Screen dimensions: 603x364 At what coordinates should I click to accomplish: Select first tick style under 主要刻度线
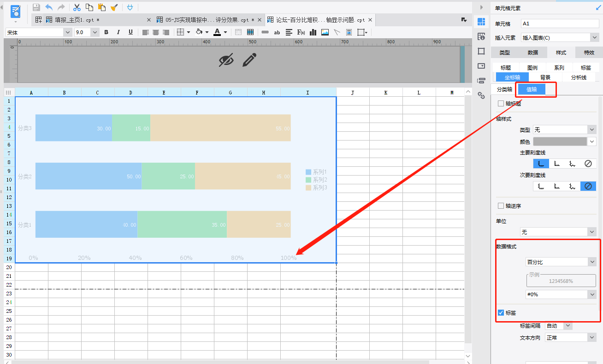point(541,164)
